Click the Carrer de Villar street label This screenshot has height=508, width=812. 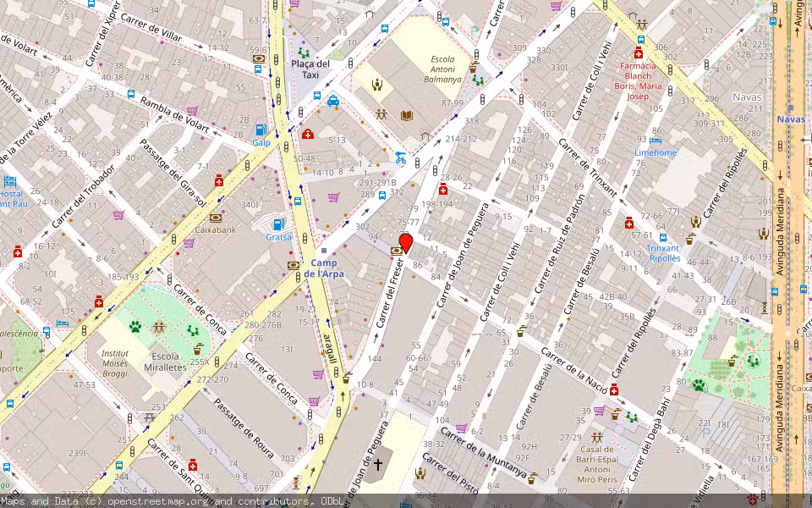pos(151,27)
